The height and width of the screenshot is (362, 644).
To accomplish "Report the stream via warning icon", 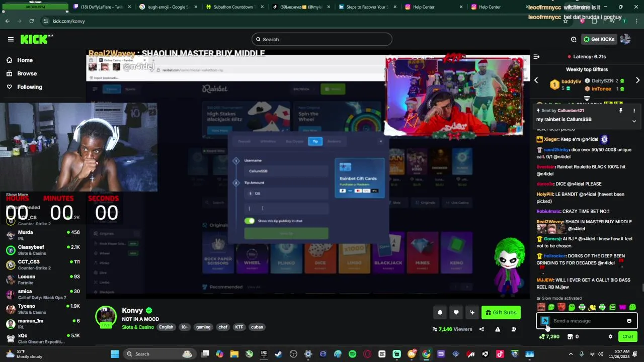I will 498,329.
